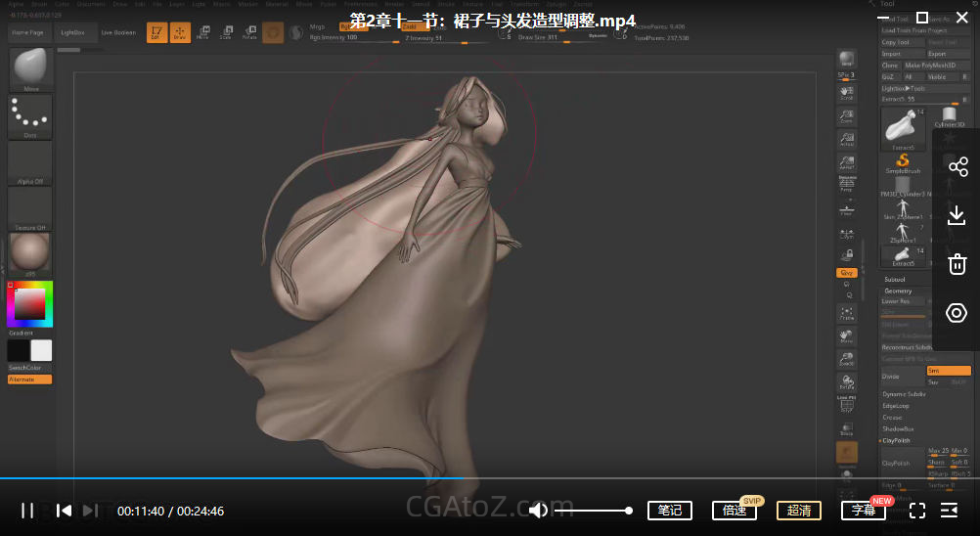Enter fullscreen mode
Viewport: 980px width, 536px height.
[x=917, y=510]
